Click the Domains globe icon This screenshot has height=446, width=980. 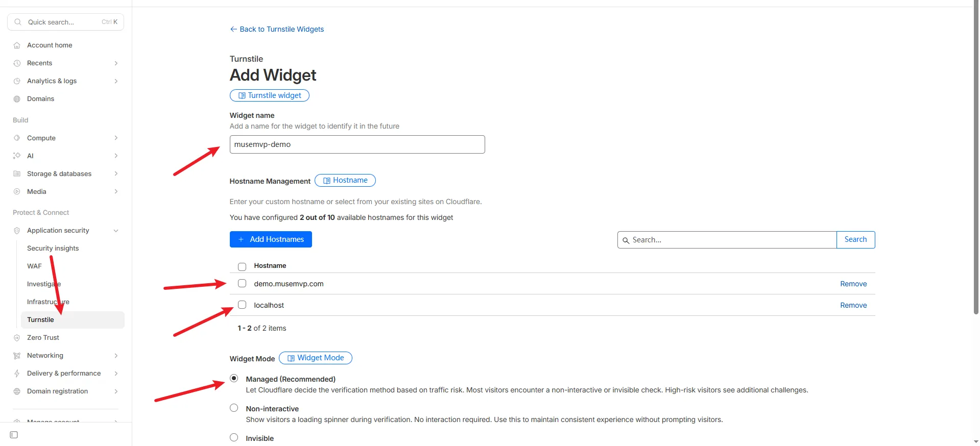(x=17, y=99)
